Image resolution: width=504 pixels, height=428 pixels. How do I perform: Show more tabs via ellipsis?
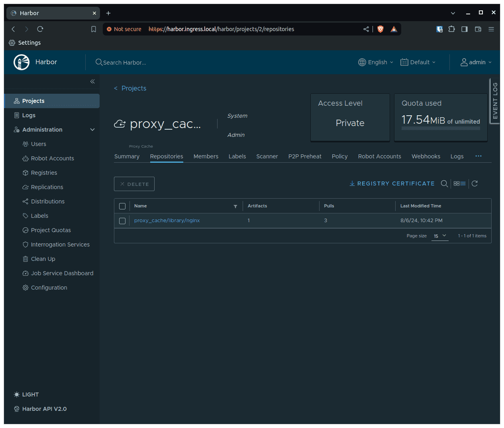pos(479,156)
